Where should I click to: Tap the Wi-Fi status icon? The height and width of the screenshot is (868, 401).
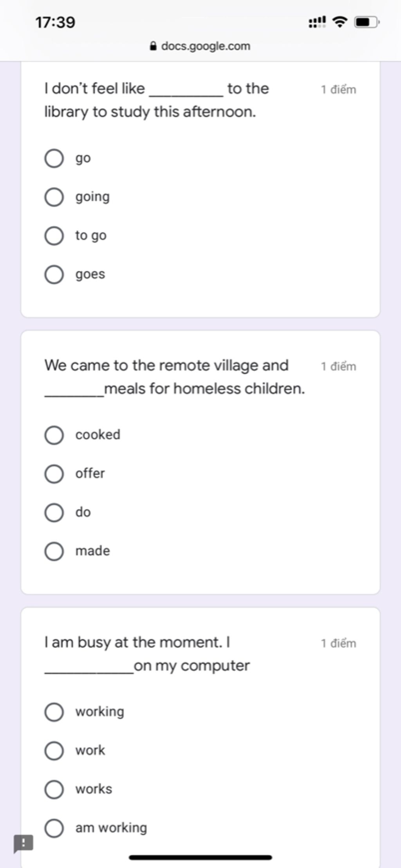coord(340,22)
